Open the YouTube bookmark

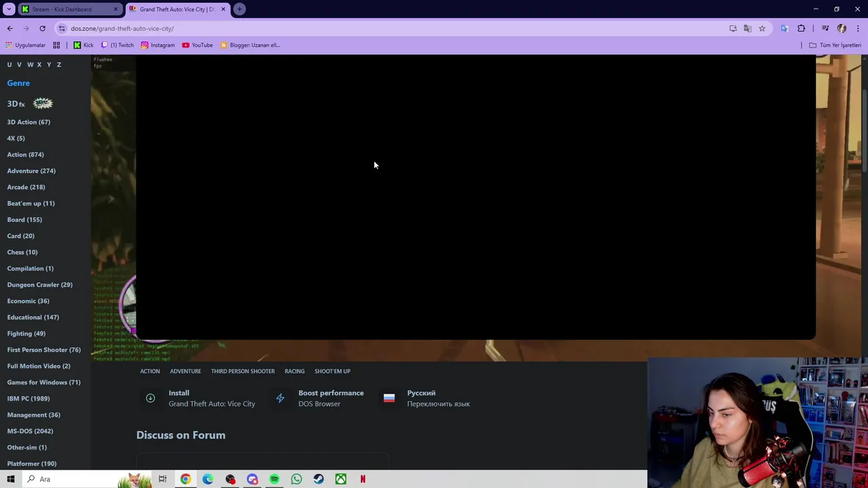click(197, 45)
